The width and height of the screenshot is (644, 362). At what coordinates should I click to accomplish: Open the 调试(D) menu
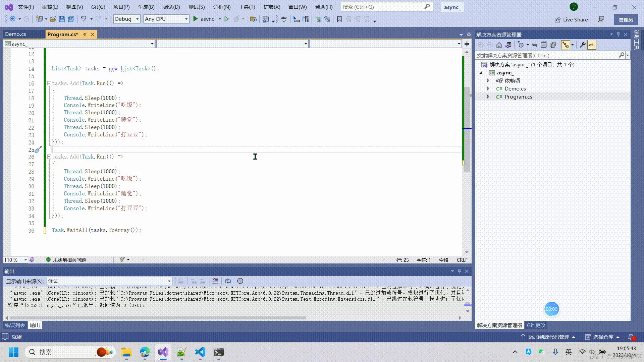[171, 7]
